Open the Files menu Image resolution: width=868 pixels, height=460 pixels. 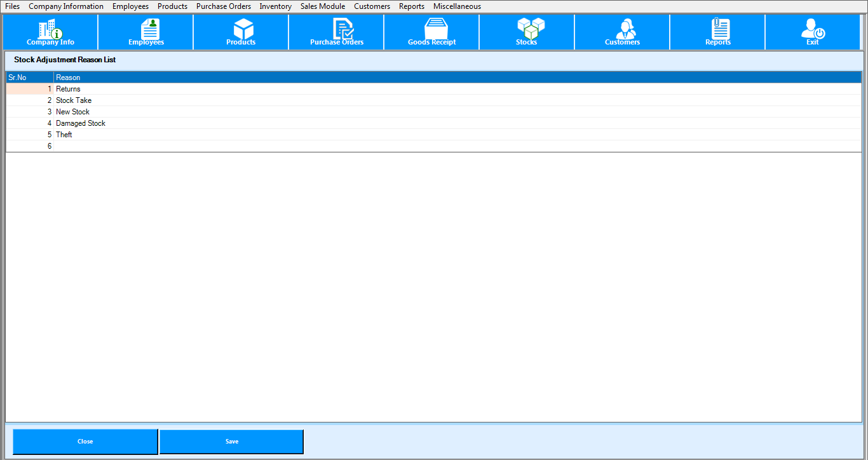[x=12, y=6]
